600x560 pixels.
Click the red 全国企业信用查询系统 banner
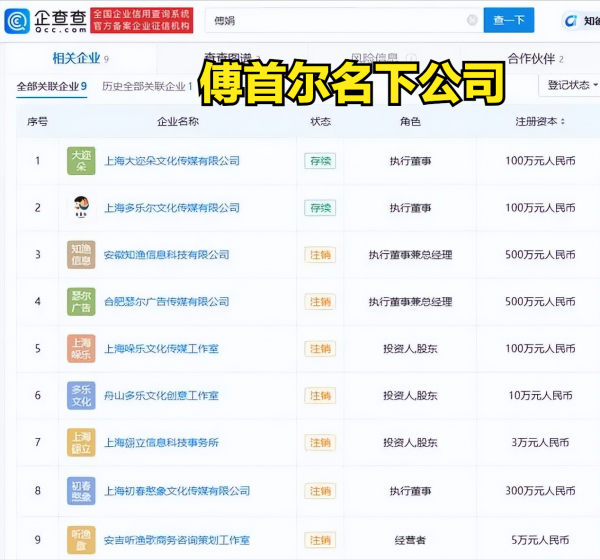click(142, 20)
